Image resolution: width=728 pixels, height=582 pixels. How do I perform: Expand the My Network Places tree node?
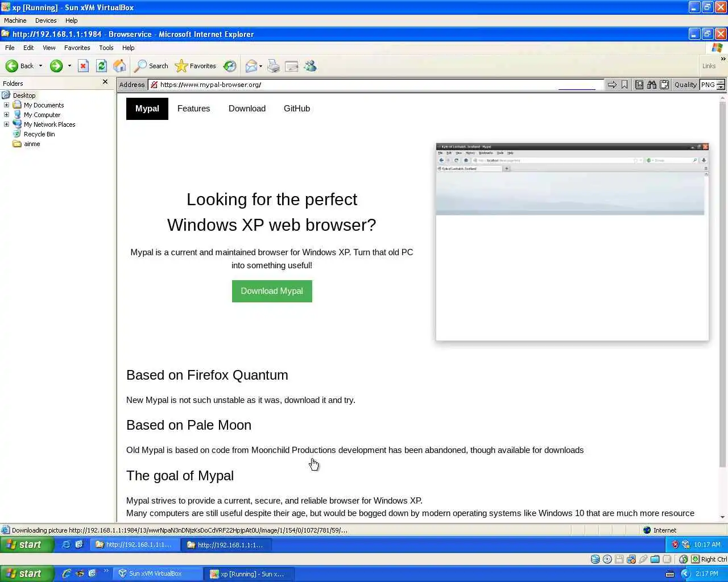coord(6,124)
